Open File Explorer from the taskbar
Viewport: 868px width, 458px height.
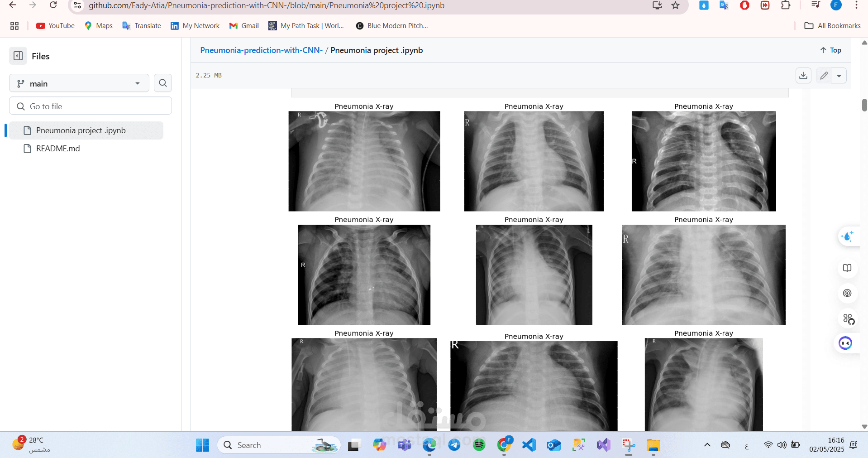point(653,445)
